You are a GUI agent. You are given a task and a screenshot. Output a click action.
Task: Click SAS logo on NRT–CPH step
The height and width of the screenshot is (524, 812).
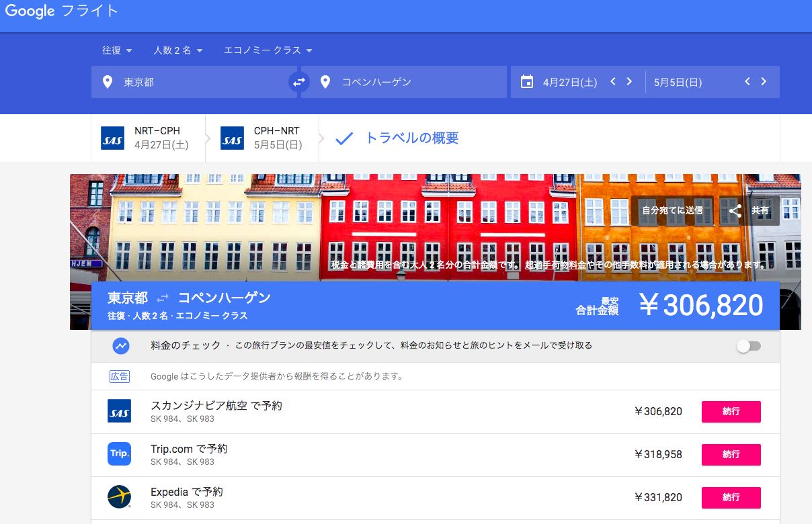pyautogui.click(x=112, y=138)
